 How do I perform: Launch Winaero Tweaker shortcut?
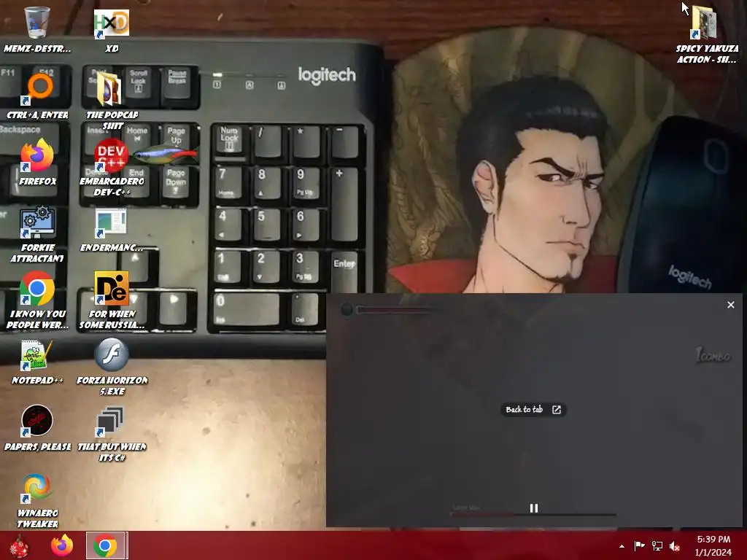(x=36, y=488)
